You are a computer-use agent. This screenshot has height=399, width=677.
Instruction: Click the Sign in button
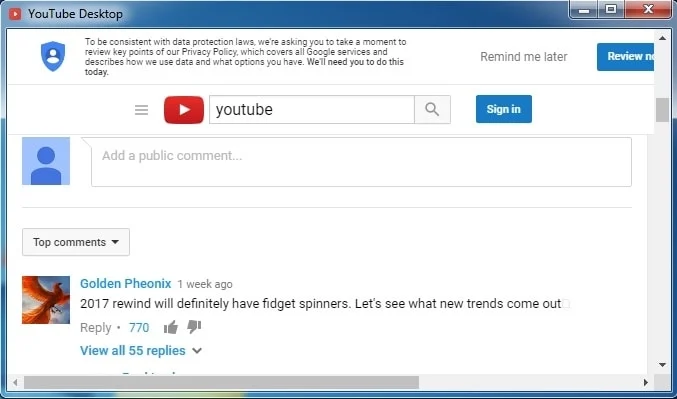pos(504,109)
